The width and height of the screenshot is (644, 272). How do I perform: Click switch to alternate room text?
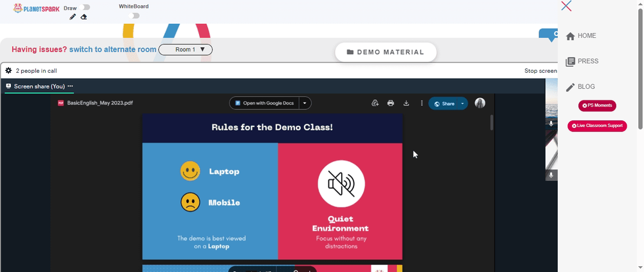(x=113, y=49)
